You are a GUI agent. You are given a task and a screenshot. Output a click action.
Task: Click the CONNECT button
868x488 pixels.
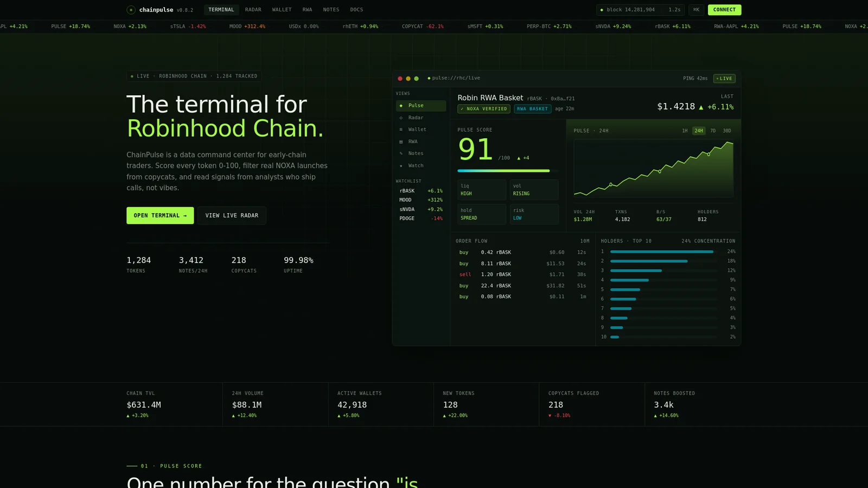tap(724, 10)
